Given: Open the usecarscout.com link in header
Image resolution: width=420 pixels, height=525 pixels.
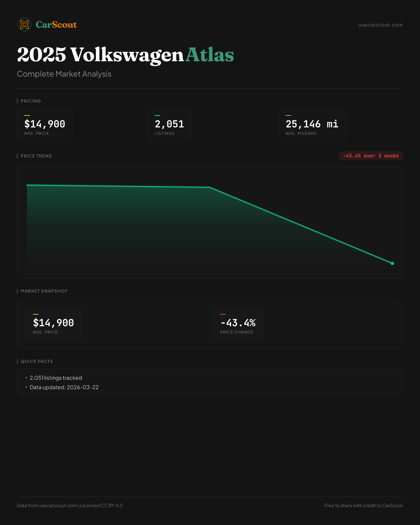Looking at the screenshot, I should (380, 25).
